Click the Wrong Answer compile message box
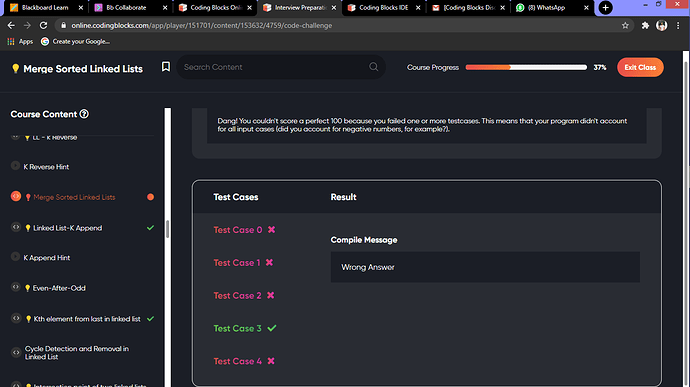The width and height of the screenshot is (690, 387). coord(485,267)
